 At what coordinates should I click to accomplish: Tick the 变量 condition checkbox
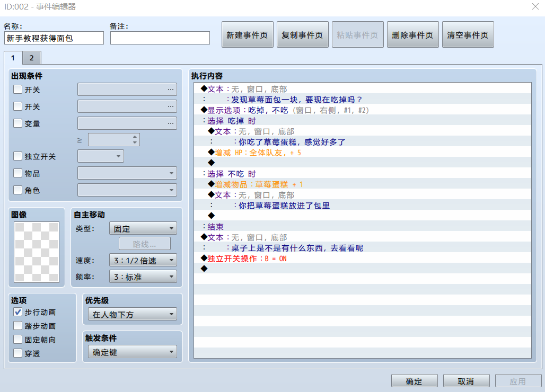17,123
